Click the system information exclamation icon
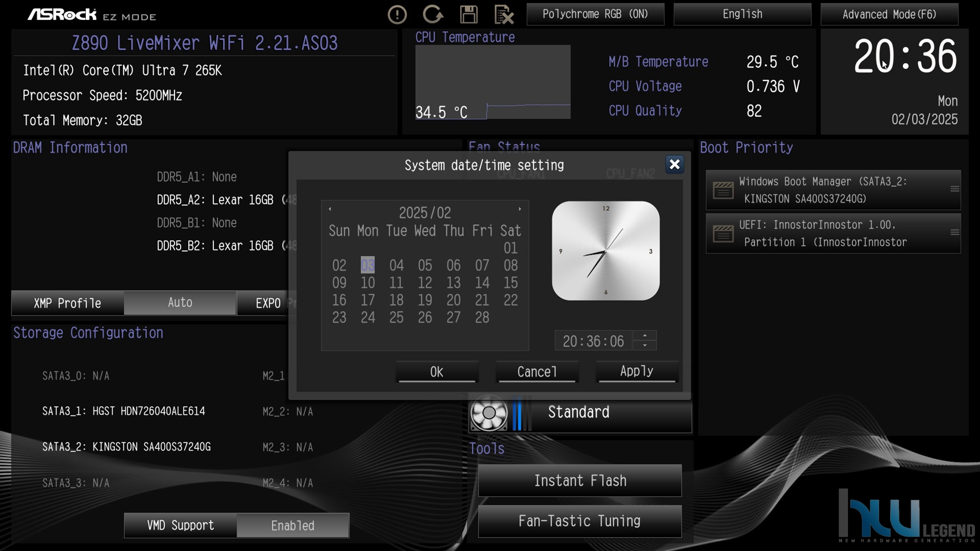Screen dimensions: 980x551 397,14
